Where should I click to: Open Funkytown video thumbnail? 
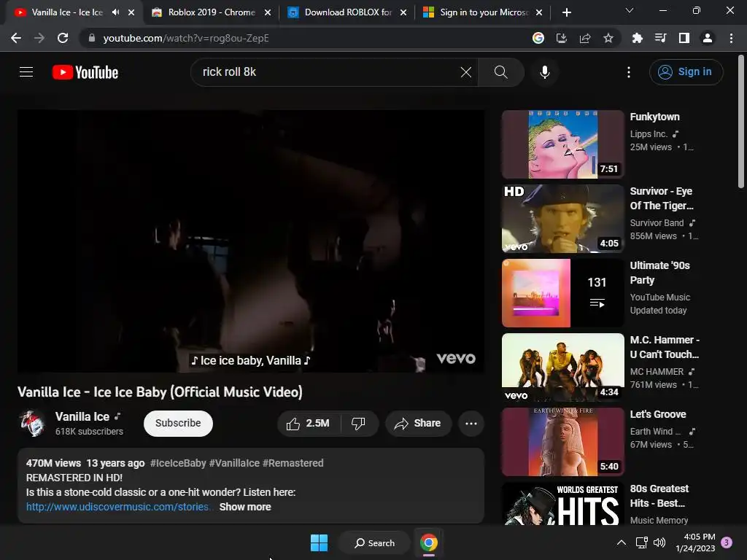click(562, 144)
